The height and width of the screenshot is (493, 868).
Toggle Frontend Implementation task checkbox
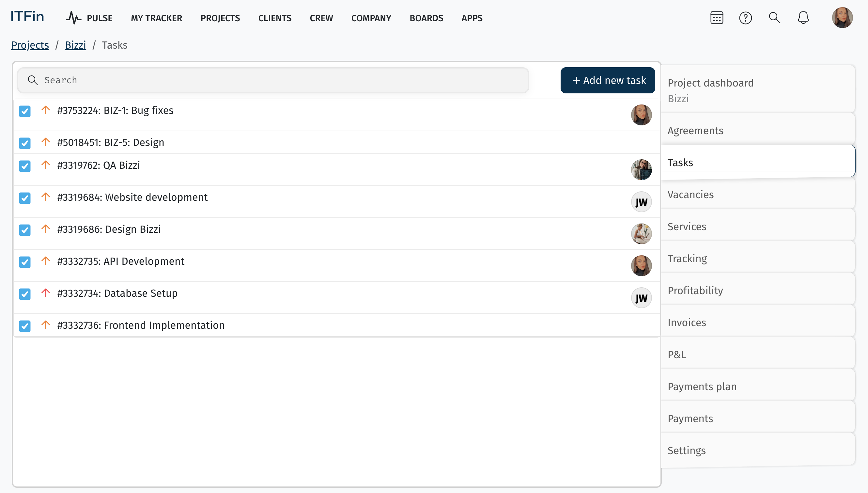click(x=25, y=326)
